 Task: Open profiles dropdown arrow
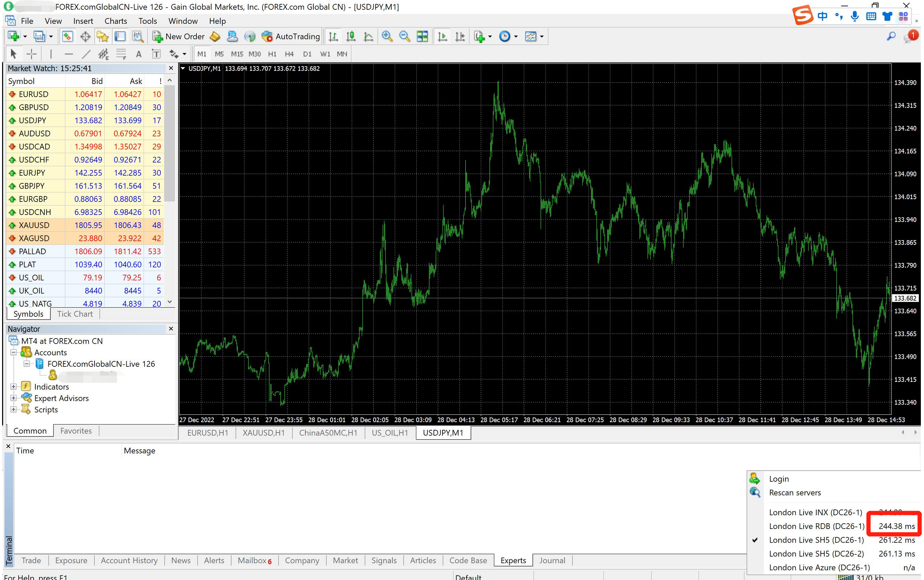click(51, 37)
